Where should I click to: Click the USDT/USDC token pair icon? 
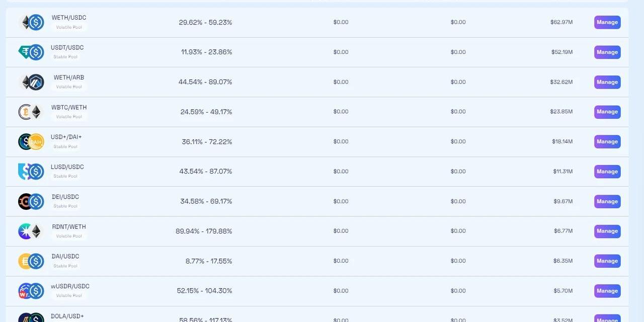point(31,52)
